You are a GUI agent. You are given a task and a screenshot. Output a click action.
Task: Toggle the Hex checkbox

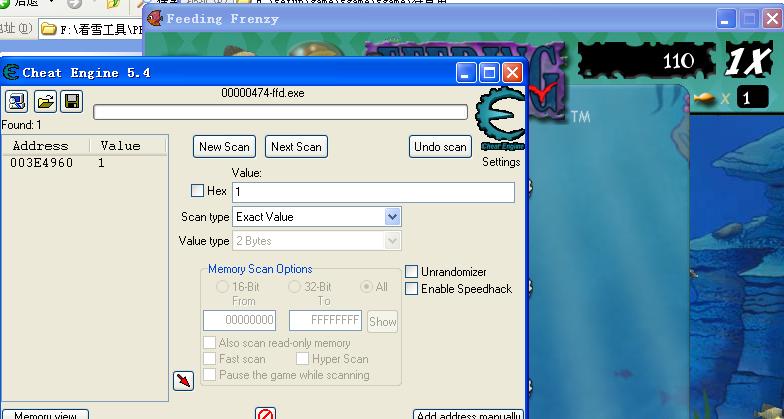pos(198,190)
